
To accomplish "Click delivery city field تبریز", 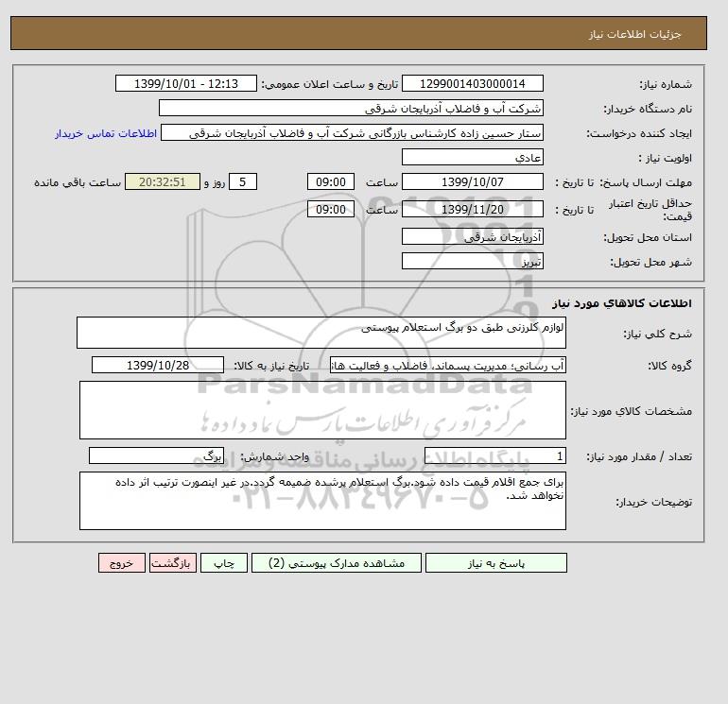I will coord(472,261).
